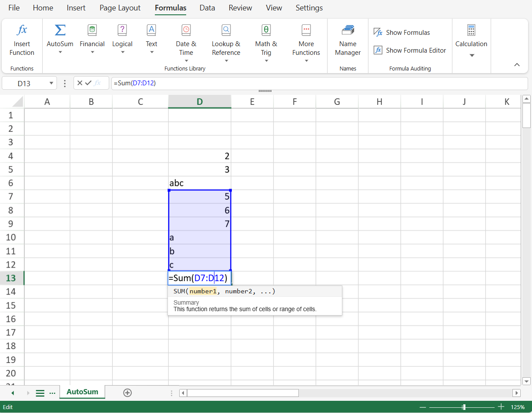This screenshot has height=413, width=532.
Task: Open Financial functions library
Action: [x=92, y=30]
